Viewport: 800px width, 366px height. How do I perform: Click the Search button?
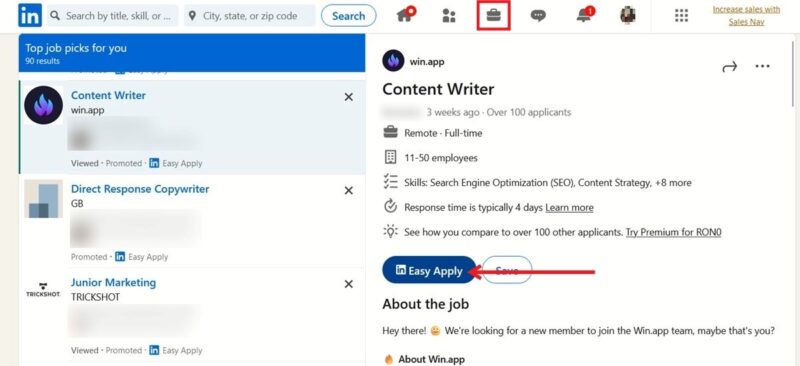pos(348,16)
